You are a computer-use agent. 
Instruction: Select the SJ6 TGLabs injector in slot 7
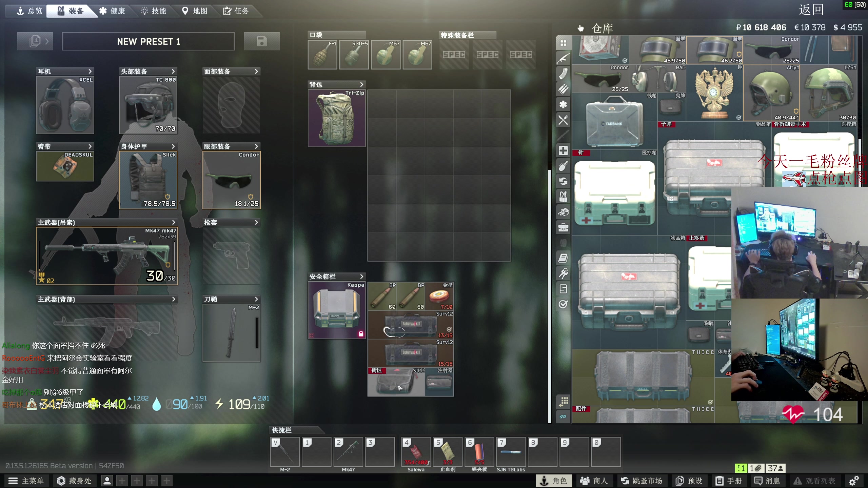(511, 452)
